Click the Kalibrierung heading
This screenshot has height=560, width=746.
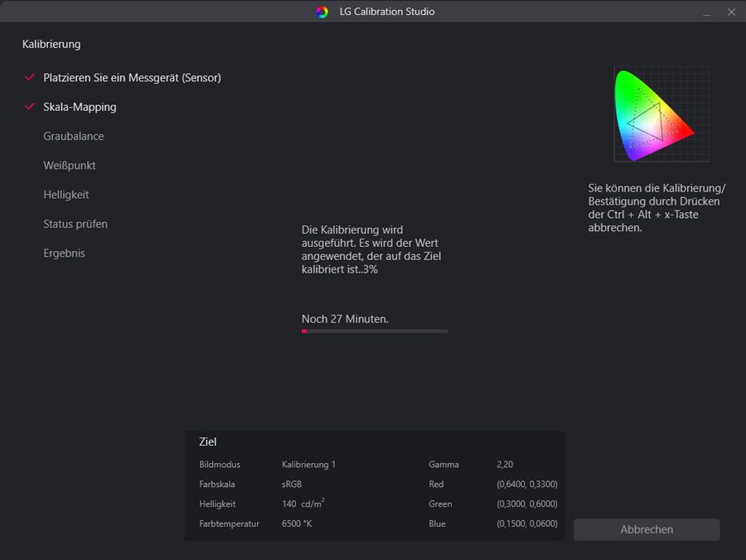pyautogui.click(x=51, y=44)
